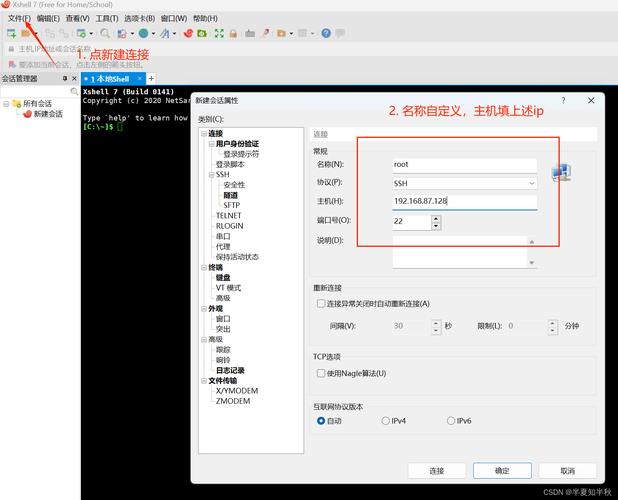Click scroll-down arrow in 说明 description box
618x500 pixels.
click(532, 262)
